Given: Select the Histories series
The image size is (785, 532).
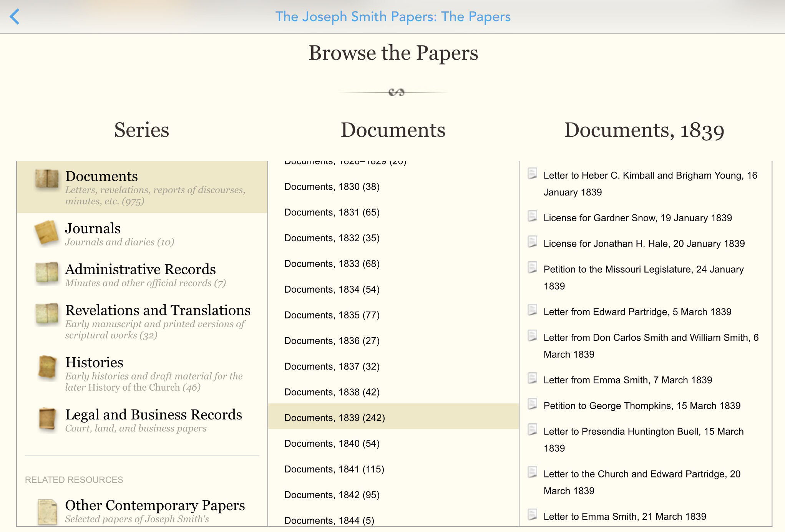Looking at the screenshot, I should point(142,373).
